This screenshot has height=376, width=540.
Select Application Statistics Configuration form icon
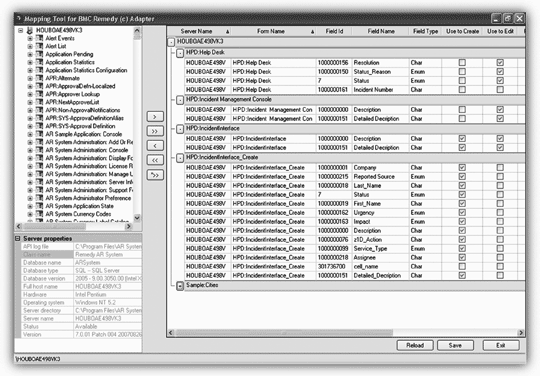(x=40, y=70)
